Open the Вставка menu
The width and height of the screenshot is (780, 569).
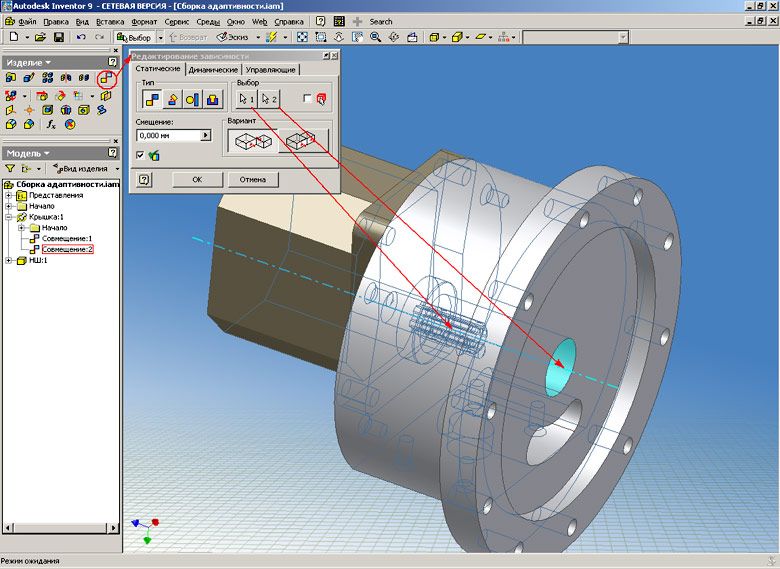coord(112,21)
